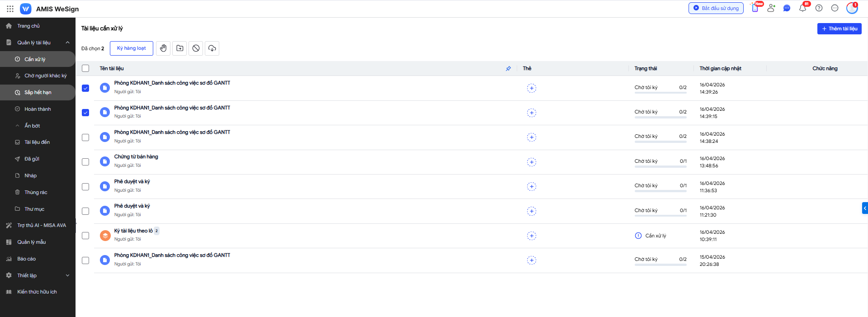This screenshot has width=868, height=317.
Task: Toggle the select-all header checkbox
Action: coord(85,68)
